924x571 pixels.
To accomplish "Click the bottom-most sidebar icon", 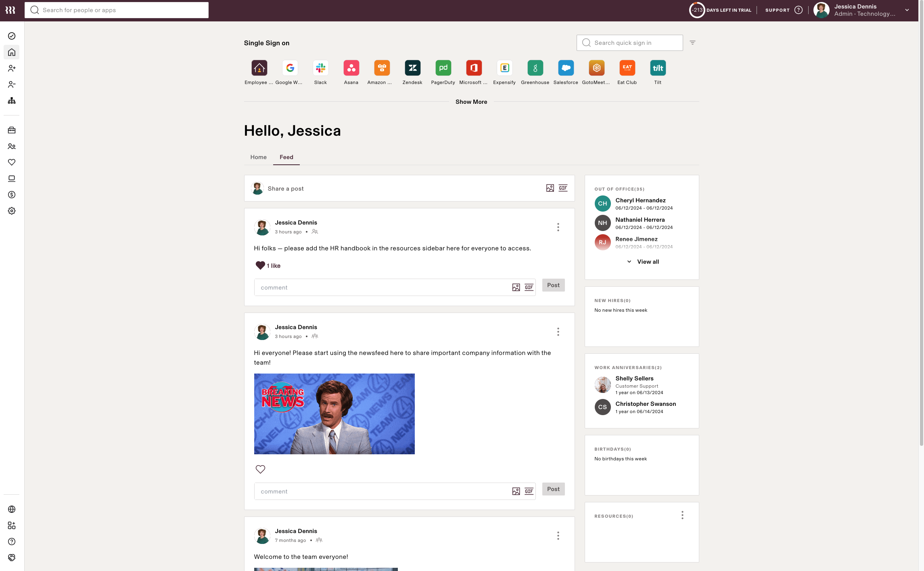I will click(x=12, y=558).
